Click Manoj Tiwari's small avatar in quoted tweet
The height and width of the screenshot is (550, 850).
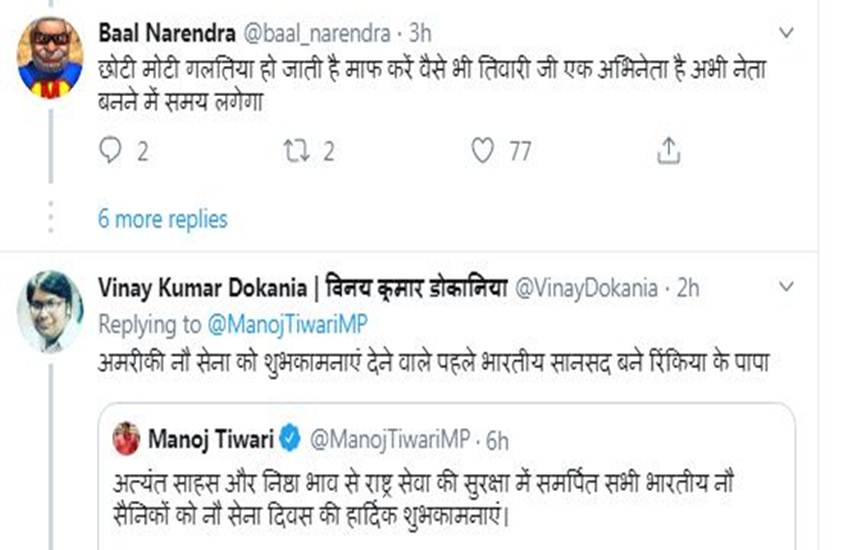[x=126, y=438]
